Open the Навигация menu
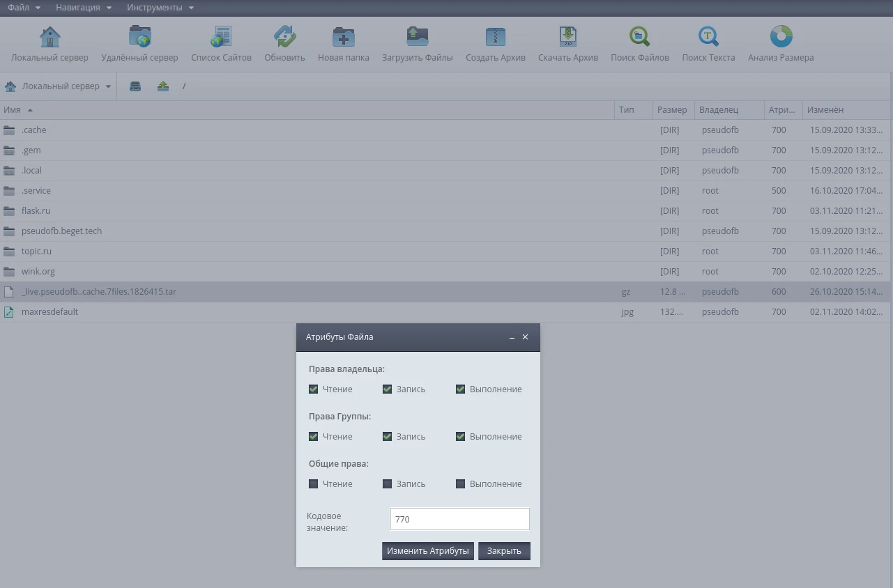 coord(84,8)
